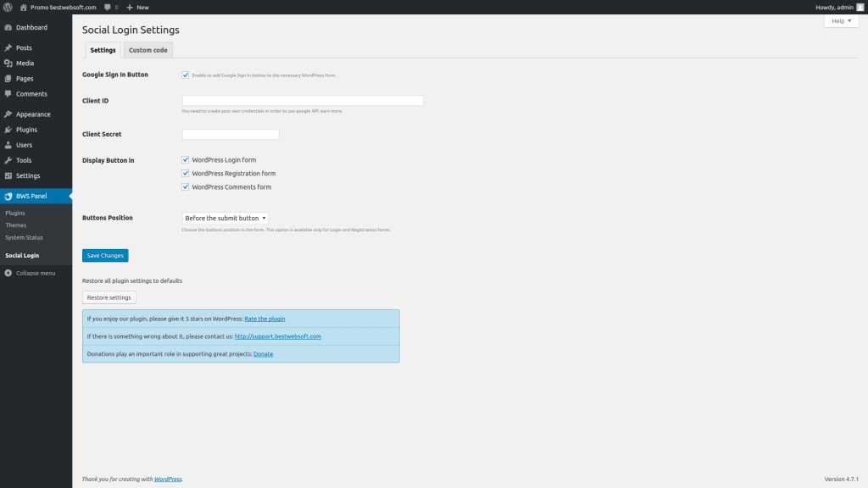Open the comments bubble icon in admin bar
The image size is (868, 488).
tap(108, 7)
